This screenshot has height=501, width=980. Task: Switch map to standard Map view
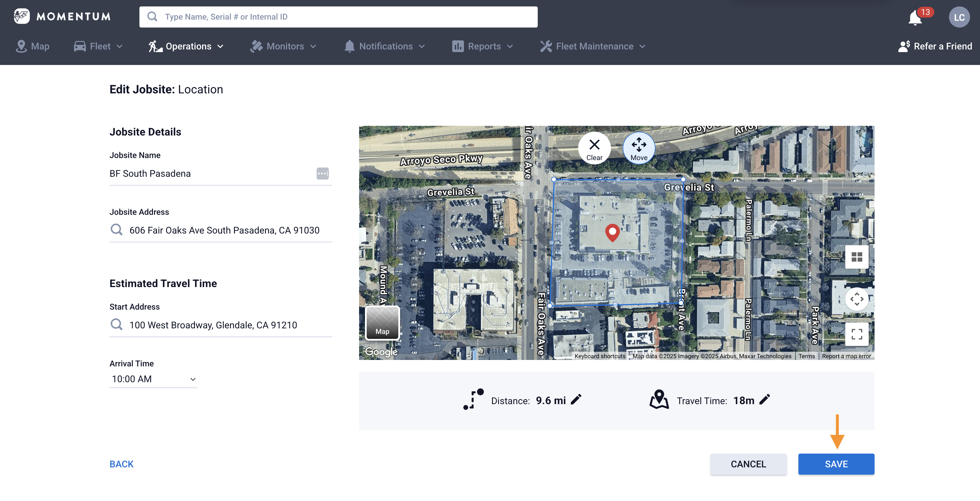click(x=382, y=323)
